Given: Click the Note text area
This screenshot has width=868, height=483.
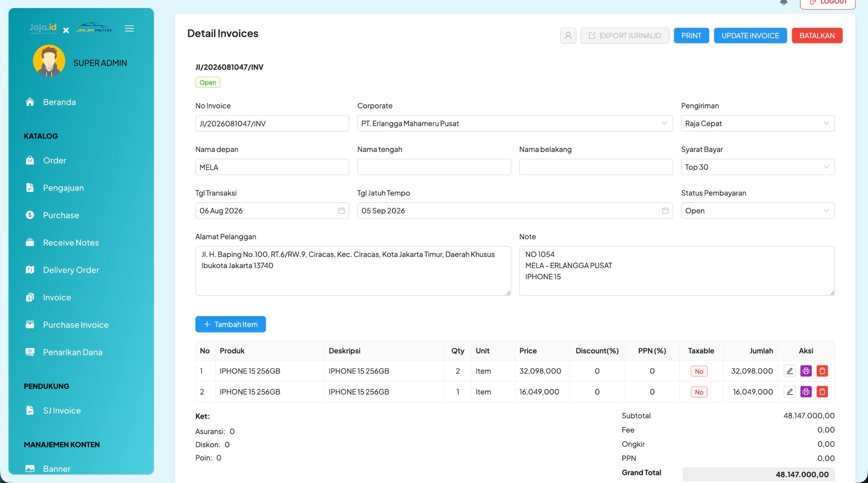Looking at the screenshot, I should coord(677,271).
